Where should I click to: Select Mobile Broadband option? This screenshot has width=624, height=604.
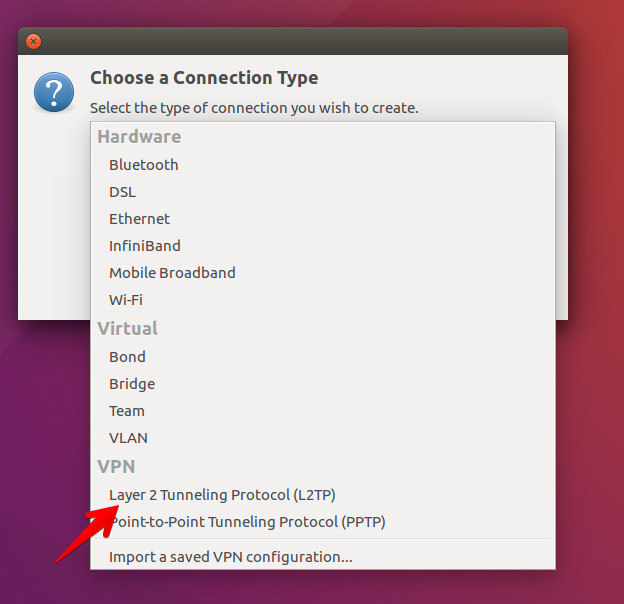tap(323, 273)
